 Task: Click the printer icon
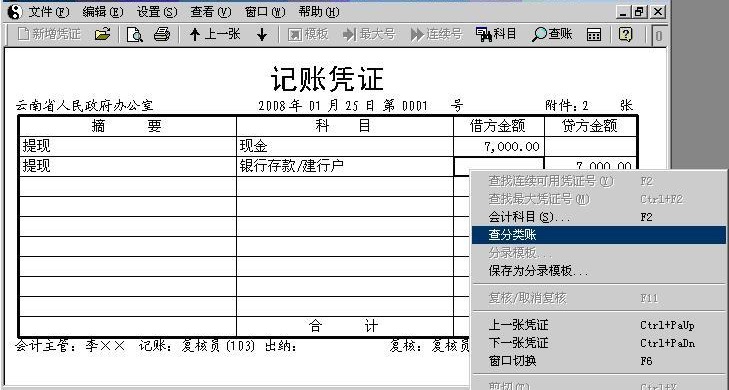[x=161, y=34]
